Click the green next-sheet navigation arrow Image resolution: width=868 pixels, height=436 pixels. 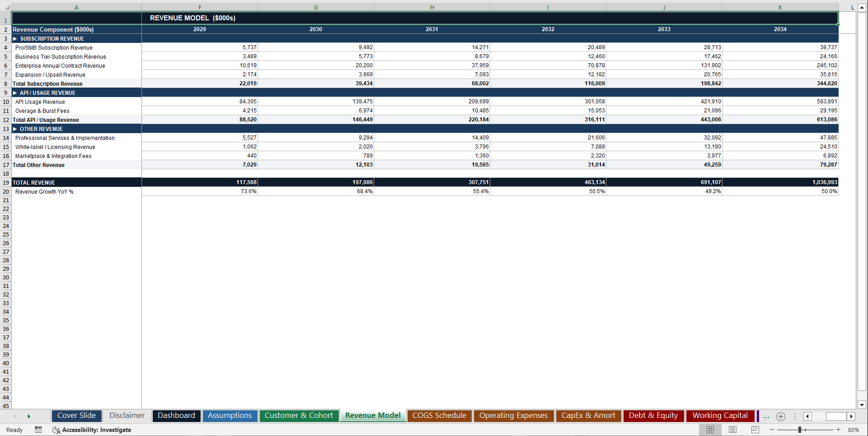(x=29, y=416)
